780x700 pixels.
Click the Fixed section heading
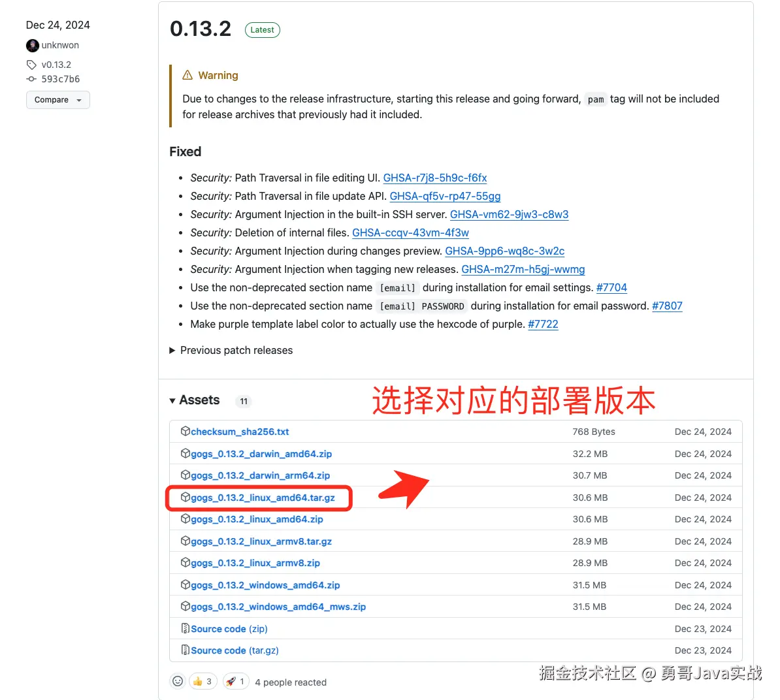[185, 151]
